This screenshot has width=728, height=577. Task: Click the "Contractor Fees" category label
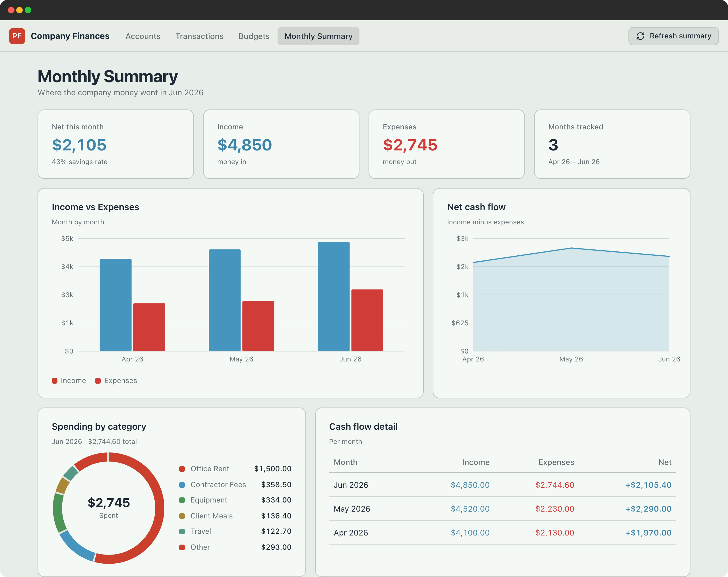pyautogui.click(x=218, y=485)
